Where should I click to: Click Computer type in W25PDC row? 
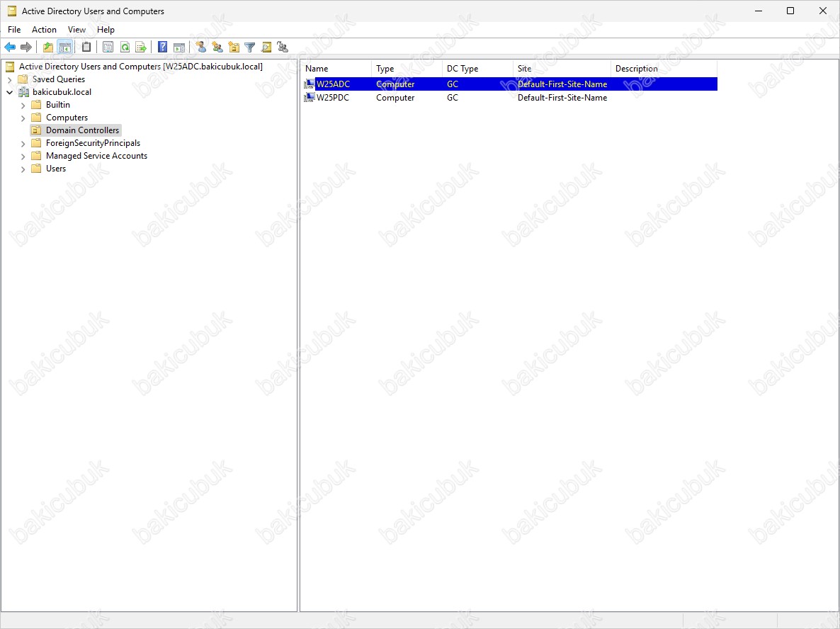click(395, 98)
